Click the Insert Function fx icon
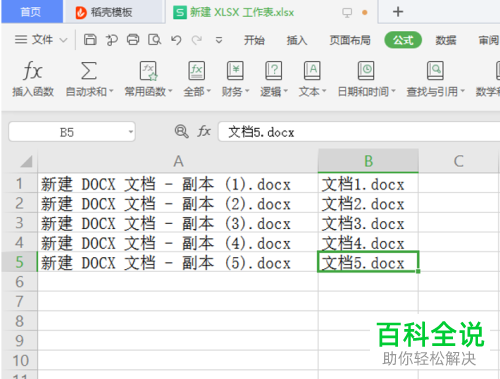The height and width of the screenshot is (379, 500). pyautogui.click(x=33, y=71)
